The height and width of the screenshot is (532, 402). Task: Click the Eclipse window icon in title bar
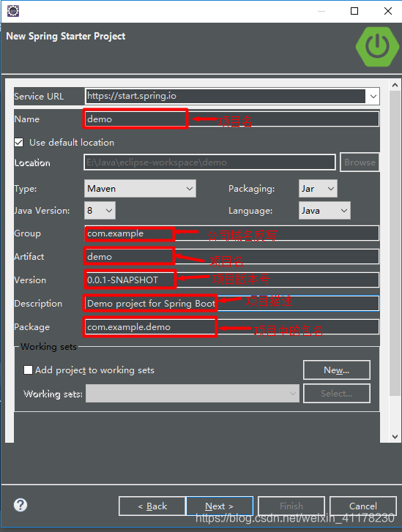tap(13, 11)
